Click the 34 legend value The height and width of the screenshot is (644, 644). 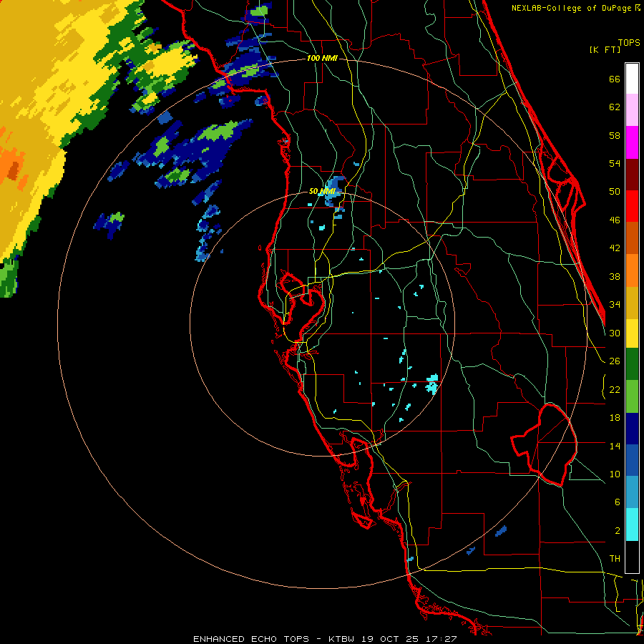coord(615,305)
